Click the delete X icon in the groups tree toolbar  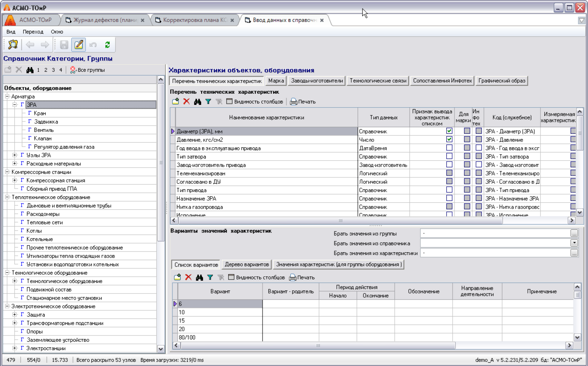pyautogui.click(x=19, y=70)
